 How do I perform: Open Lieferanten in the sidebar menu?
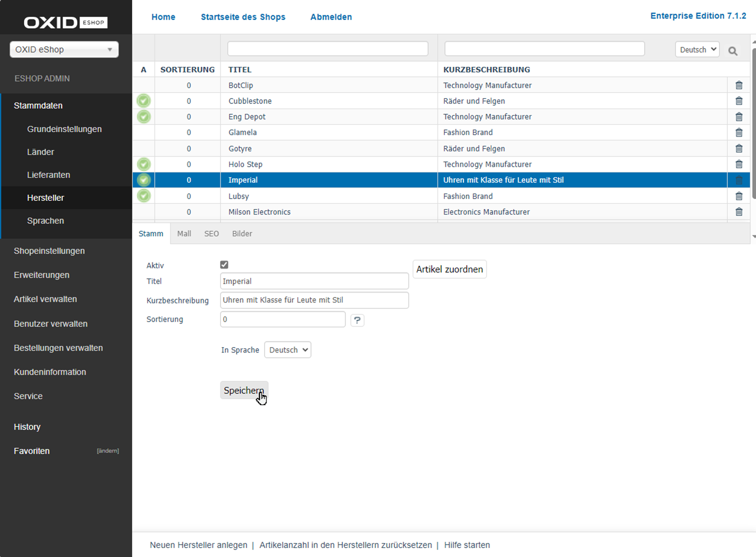pos(49,175)
